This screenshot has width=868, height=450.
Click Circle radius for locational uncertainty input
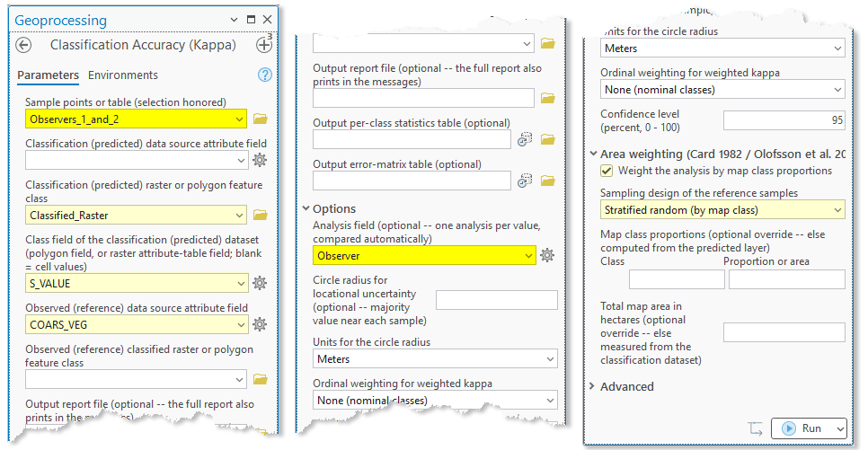tap(497, 299)
